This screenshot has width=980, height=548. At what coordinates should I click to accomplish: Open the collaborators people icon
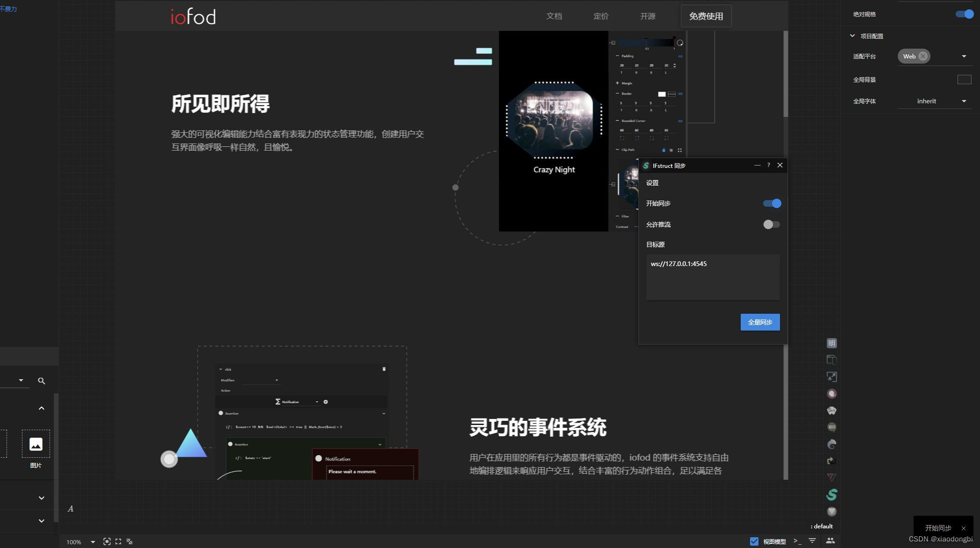[x=830, y=541]
